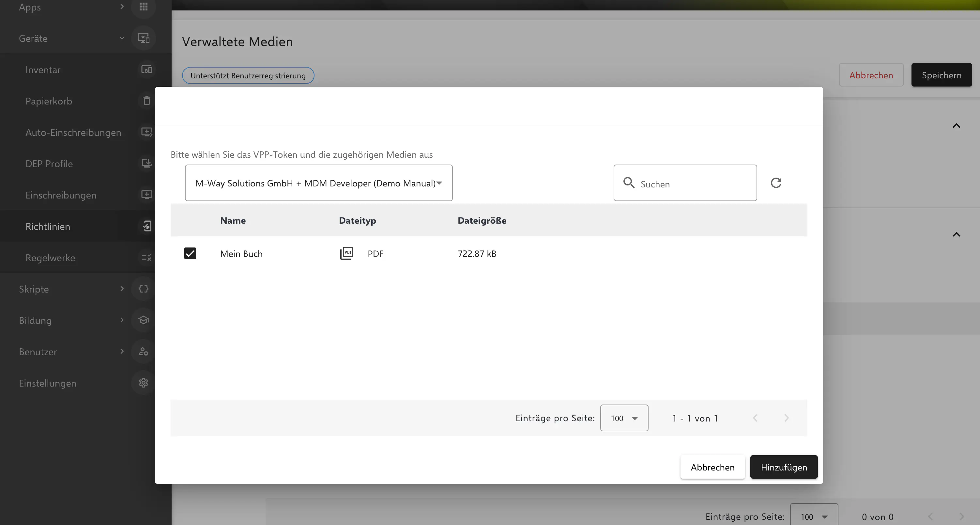Viewport: 980px width, 525px height.
Task: Click the PDF file type icon
Action: coord(346,254)
